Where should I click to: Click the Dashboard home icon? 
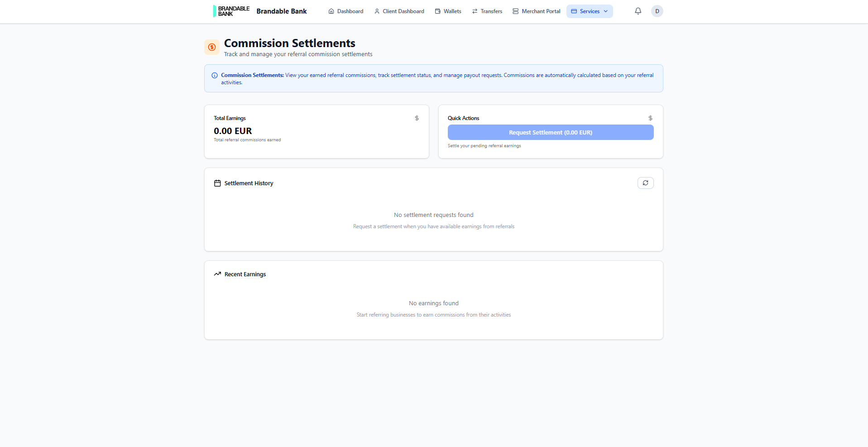(330, 11)
